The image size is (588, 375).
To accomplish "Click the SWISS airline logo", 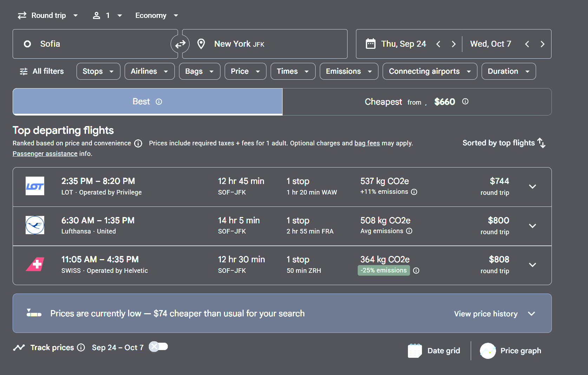I will coord(35,264).
